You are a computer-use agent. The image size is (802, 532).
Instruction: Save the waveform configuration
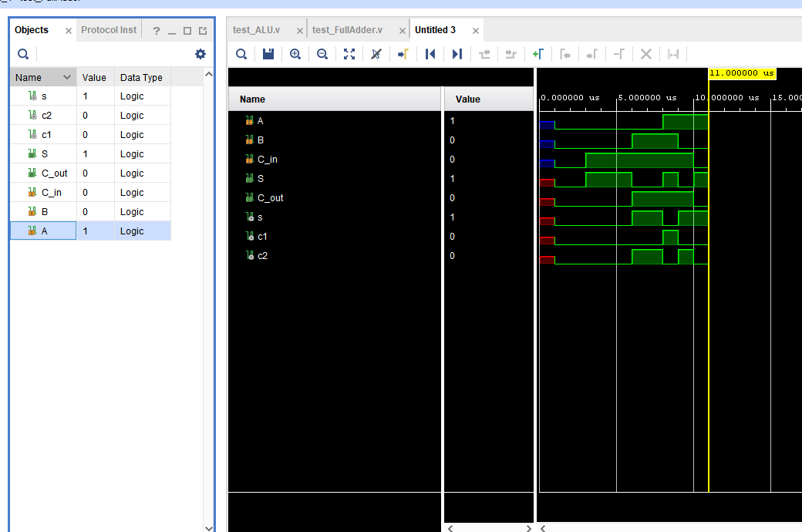pos(268,54)
